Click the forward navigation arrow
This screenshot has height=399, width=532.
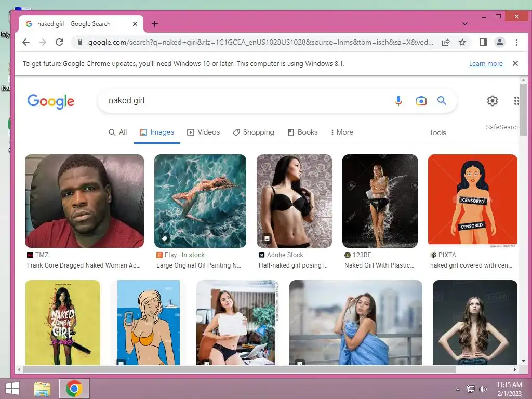43,42
